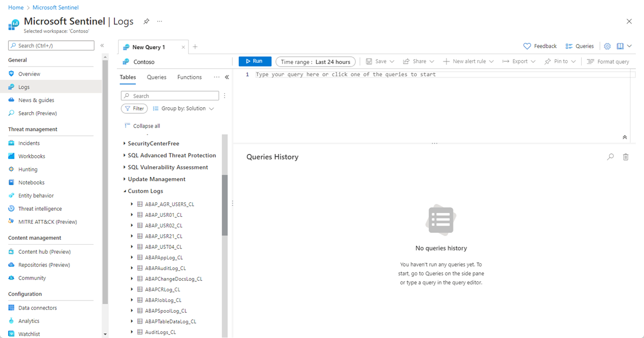Screen dimensions: 644x338
Task: Open Microsoft Sentinel breadcrumb link
Action: click(56, 8)
